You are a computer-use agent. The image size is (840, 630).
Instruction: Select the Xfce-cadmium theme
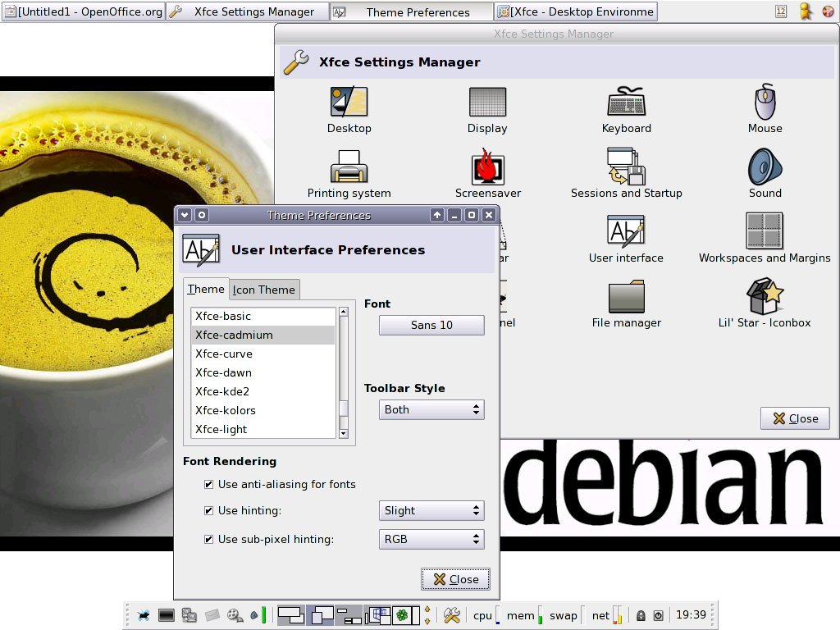click(x=262, y=335)
